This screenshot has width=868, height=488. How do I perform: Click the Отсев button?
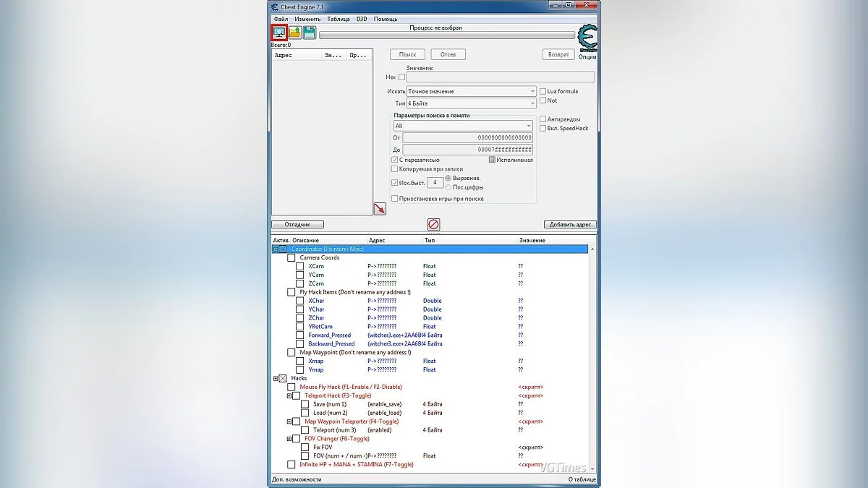click(448, 54)
